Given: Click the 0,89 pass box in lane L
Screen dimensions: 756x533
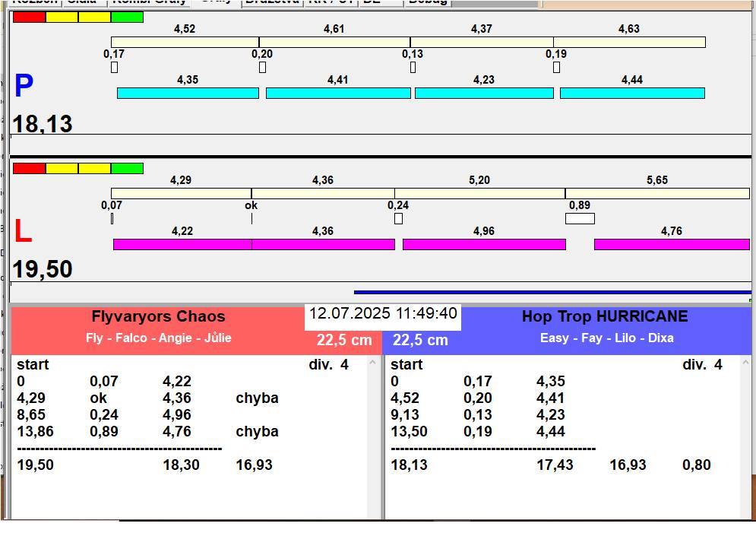Looking at the screenshot, I should pos(580,219).
